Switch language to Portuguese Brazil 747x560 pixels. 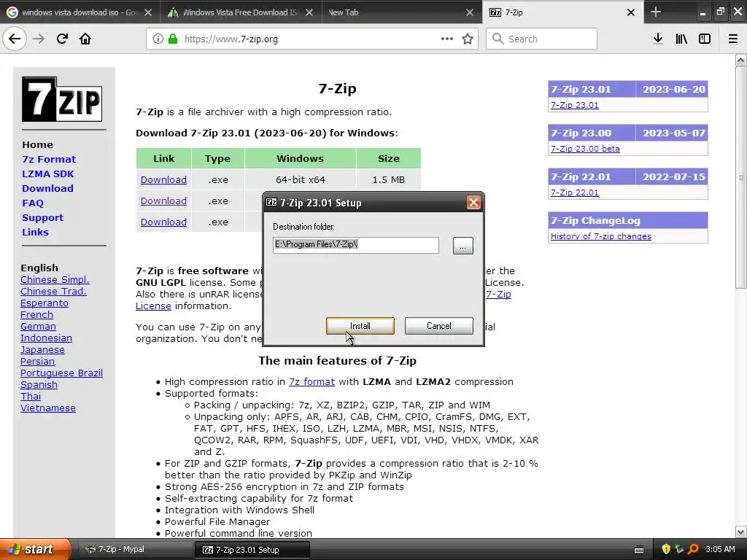(61, 373)
